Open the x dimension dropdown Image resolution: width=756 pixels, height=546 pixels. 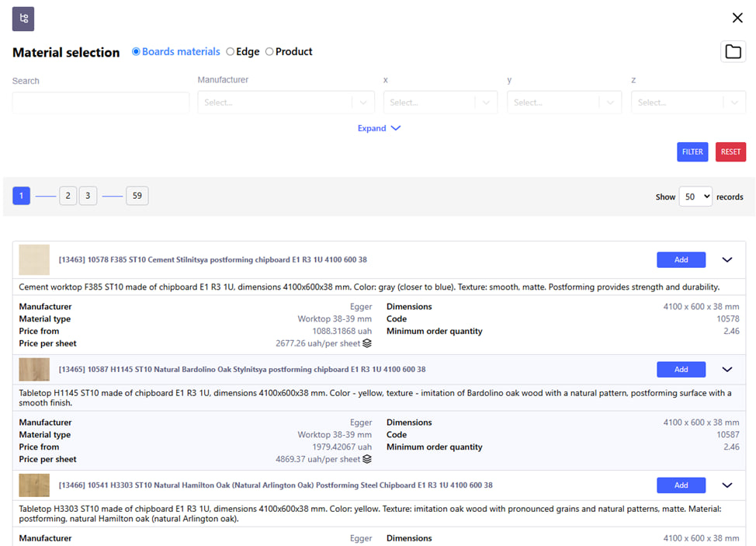pos(440,103)
